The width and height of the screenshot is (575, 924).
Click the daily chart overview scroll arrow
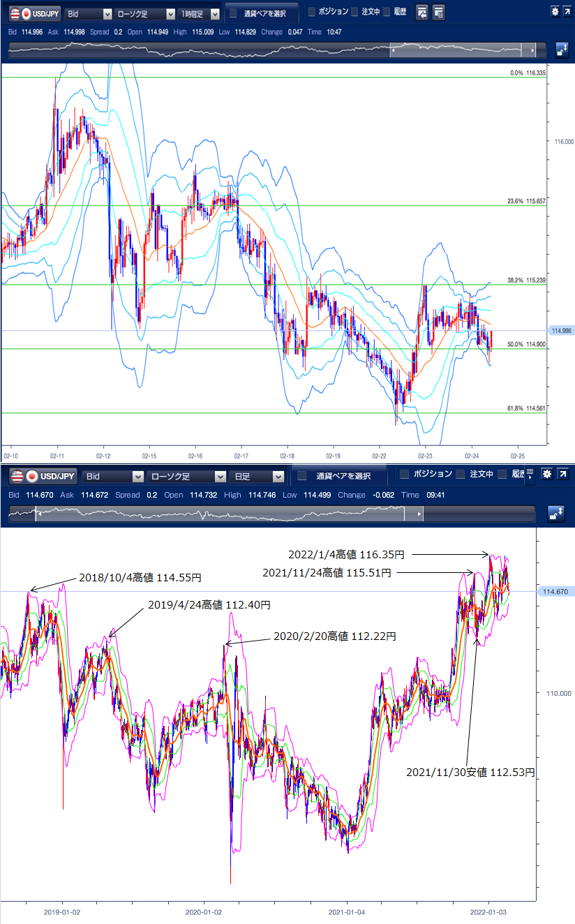[419, 514]
